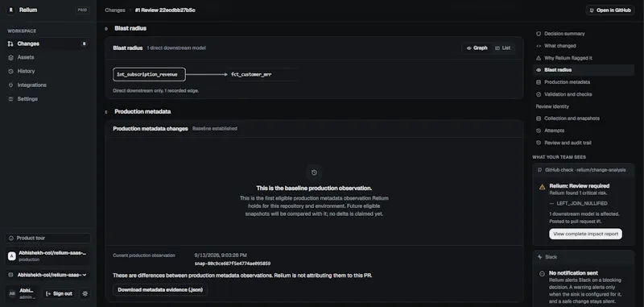Expand the Abhishekh-col repository selector chevron

point(85,275)
